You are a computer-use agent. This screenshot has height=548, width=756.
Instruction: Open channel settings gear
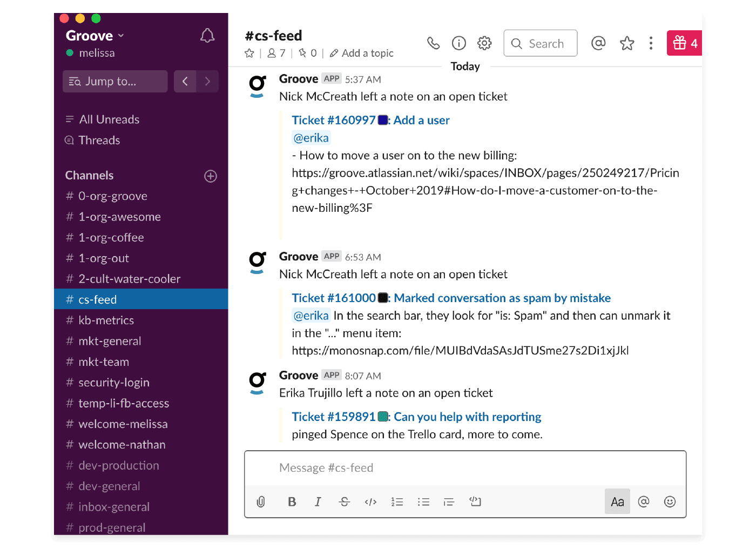[484, 43]
